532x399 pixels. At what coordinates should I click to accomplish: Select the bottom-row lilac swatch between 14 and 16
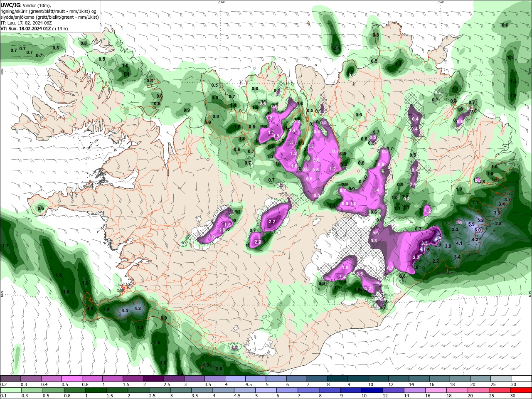[x=414, y=390]
